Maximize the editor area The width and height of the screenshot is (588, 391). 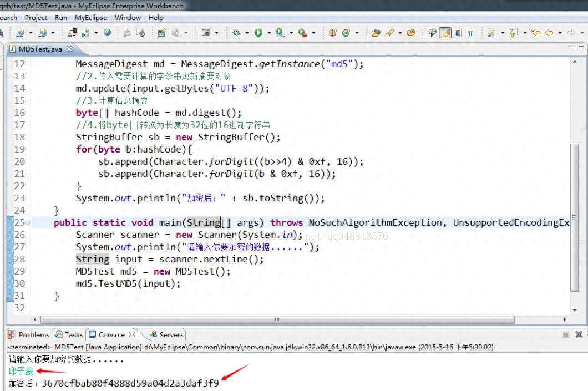click(580, 49)
